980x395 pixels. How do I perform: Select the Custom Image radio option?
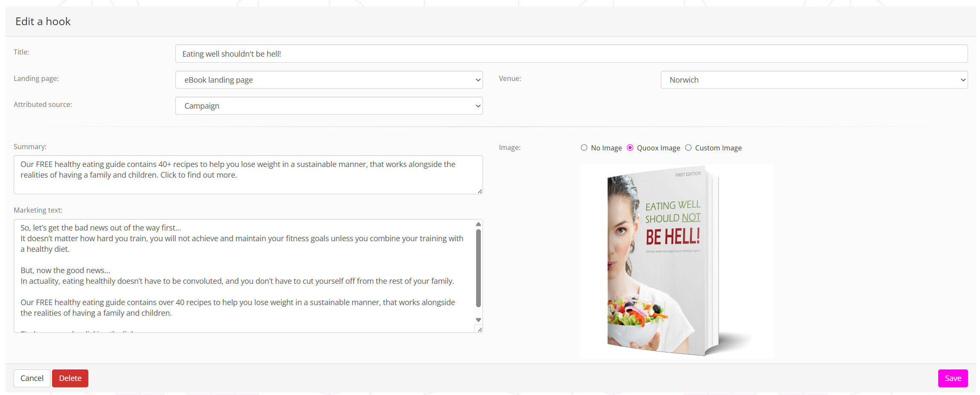[688, 148]
